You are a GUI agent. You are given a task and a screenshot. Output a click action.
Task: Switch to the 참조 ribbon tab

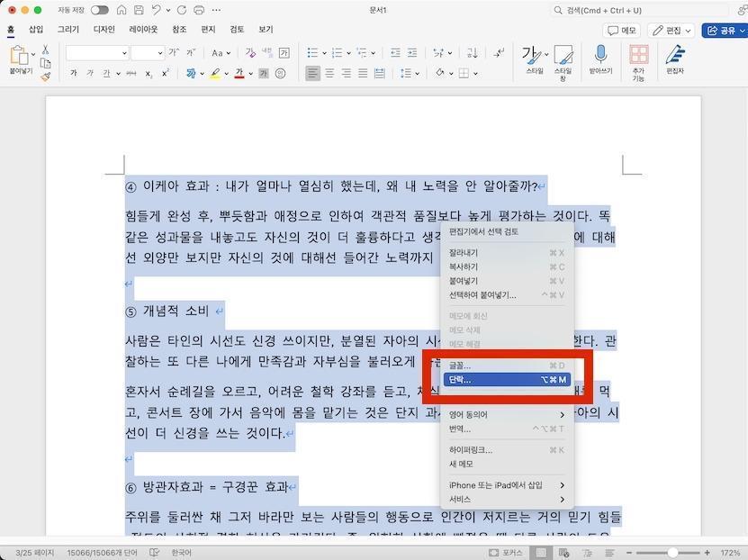pos(179,30)
